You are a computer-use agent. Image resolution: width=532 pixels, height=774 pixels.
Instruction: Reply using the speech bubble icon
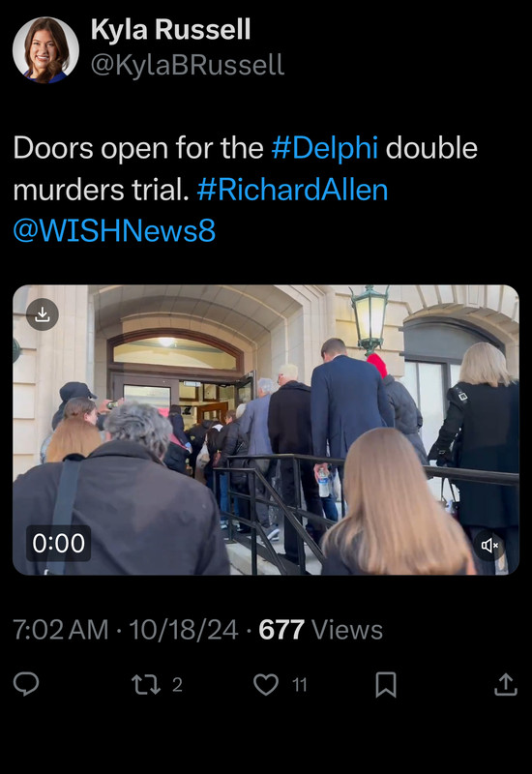[26, 685]
